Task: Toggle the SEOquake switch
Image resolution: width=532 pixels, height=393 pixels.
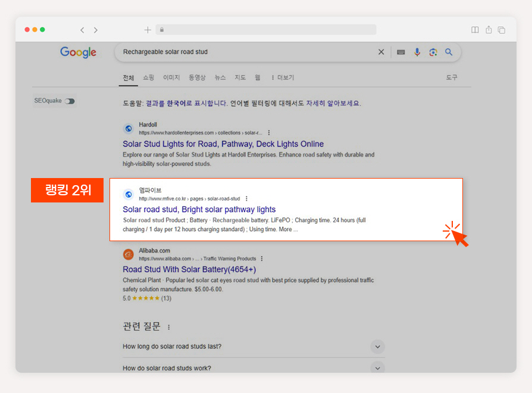Action: (70, 101)
